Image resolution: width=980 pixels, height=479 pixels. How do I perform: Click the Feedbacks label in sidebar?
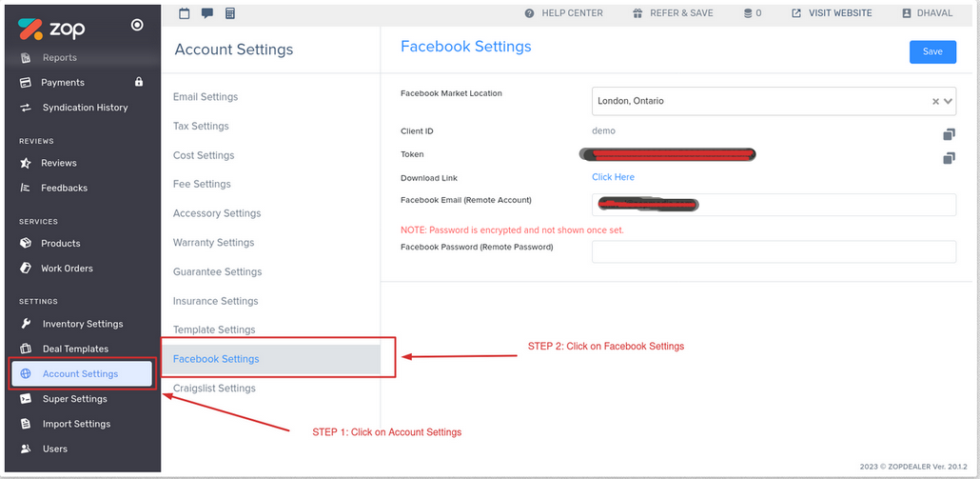click(65, 188)
